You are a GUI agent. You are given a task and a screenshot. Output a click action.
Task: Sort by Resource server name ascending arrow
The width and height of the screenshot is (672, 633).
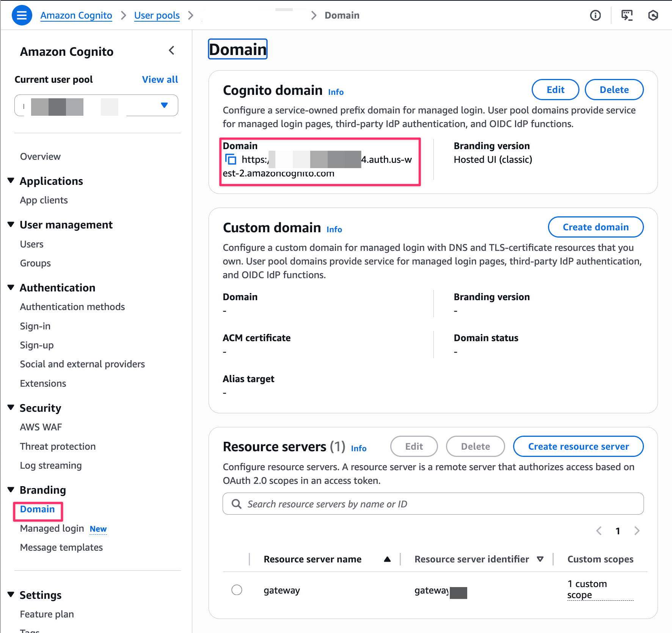(x=387, y=559)
